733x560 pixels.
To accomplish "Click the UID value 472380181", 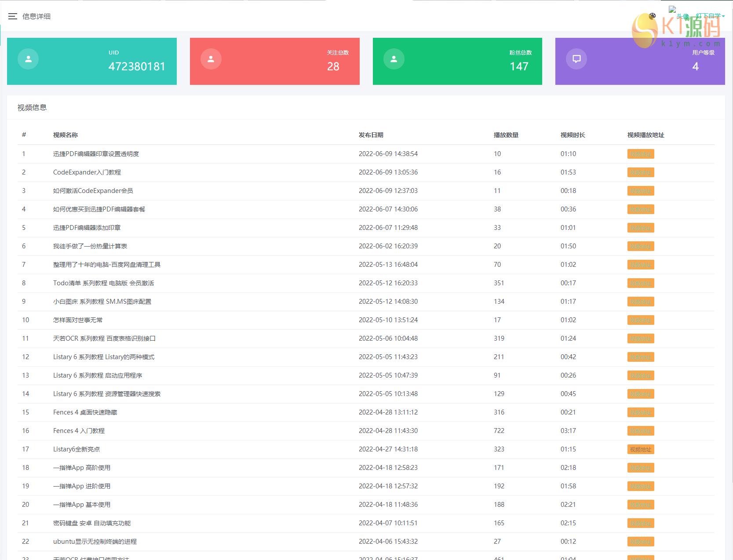I will [x=137, y=66].
